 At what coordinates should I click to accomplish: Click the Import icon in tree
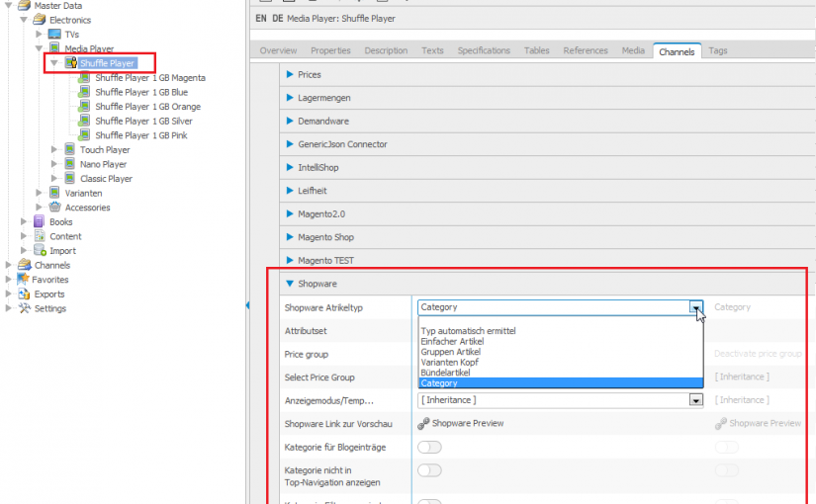coord(41,251)
